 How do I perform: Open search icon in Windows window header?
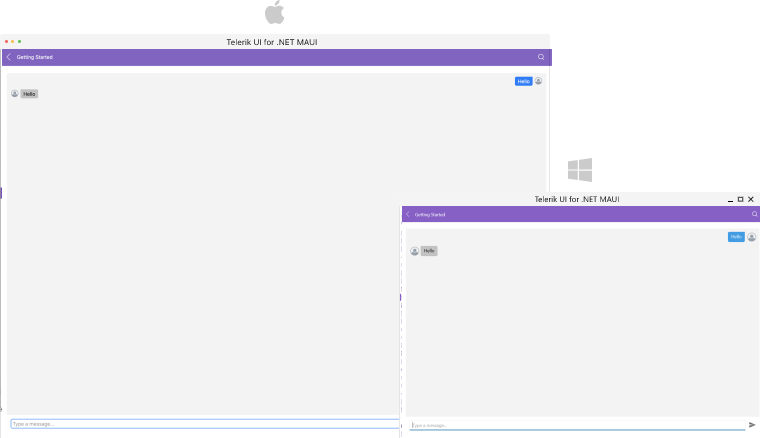point(755,214)
